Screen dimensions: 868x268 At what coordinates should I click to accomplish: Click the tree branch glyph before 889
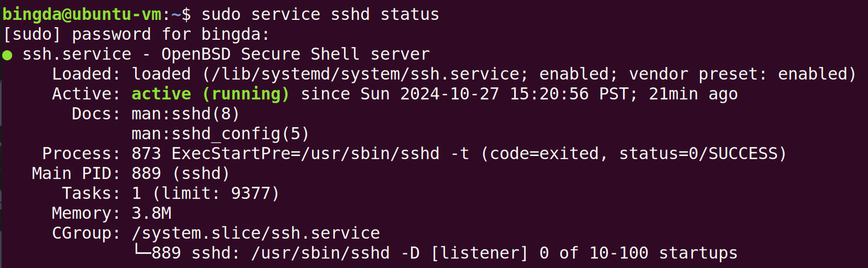point(141,253)
